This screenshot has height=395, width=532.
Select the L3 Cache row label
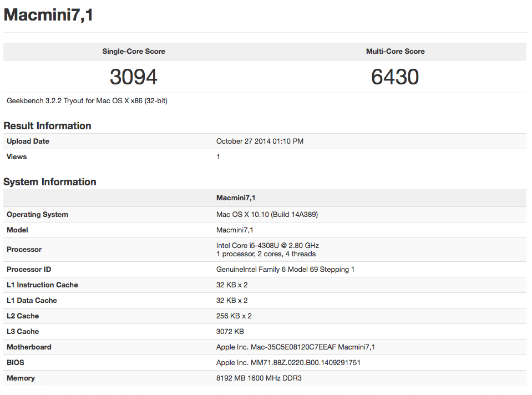[23, 332]
